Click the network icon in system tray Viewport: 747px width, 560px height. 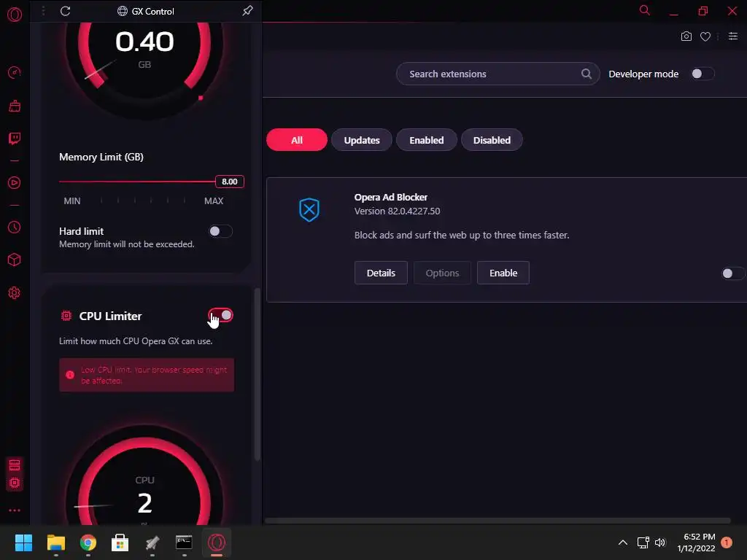pos(643,542)
